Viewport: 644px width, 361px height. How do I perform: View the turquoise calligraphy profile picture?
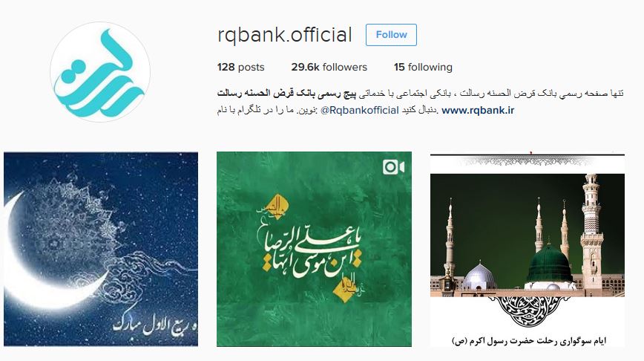[x=100, y=72]
